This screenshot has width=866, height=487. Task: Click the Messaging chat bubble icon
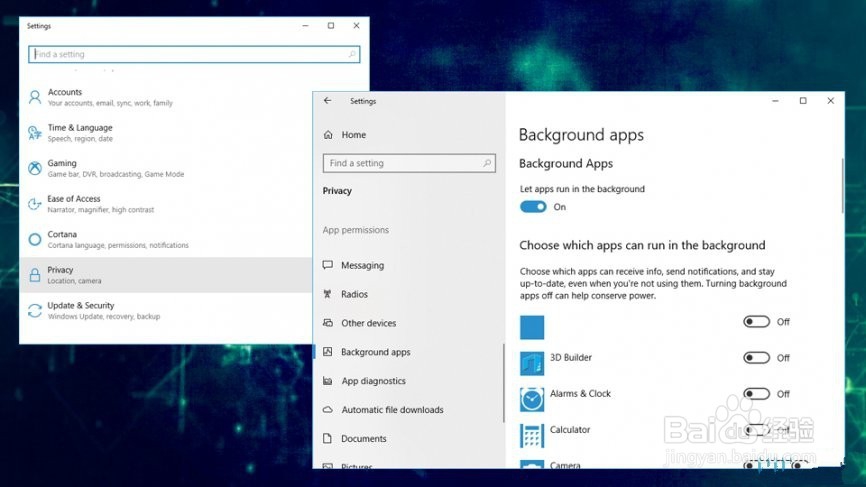(x=328, y=265)
